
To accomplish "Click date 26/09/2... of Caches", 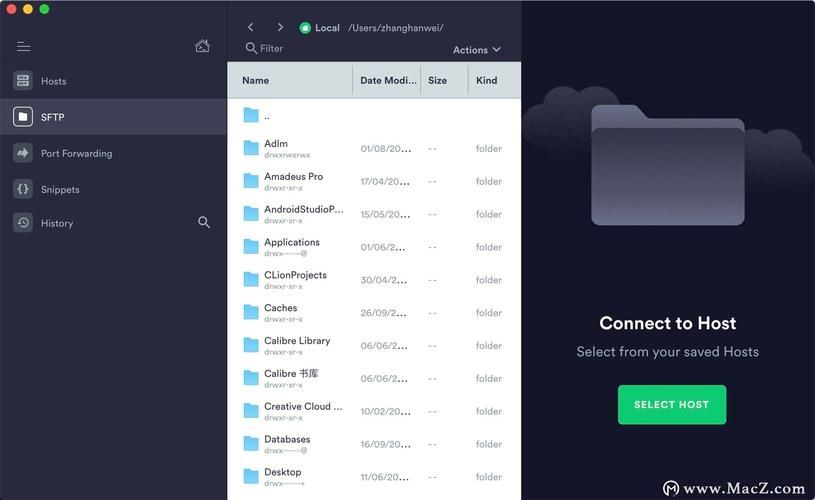I will coord(384,313).
